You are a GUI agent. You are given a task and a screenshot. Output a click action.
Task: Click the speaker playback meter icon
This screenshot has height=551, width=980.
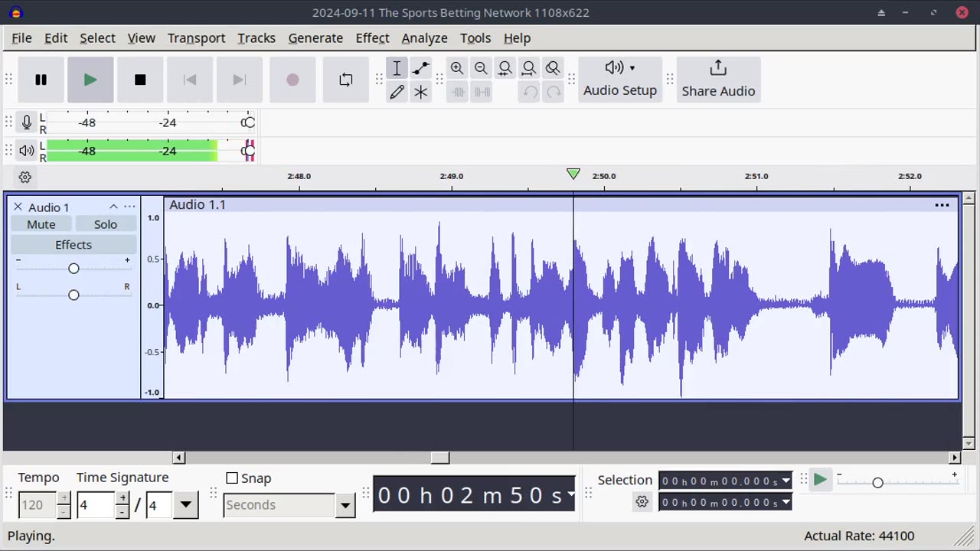click(x=27, y=151)
